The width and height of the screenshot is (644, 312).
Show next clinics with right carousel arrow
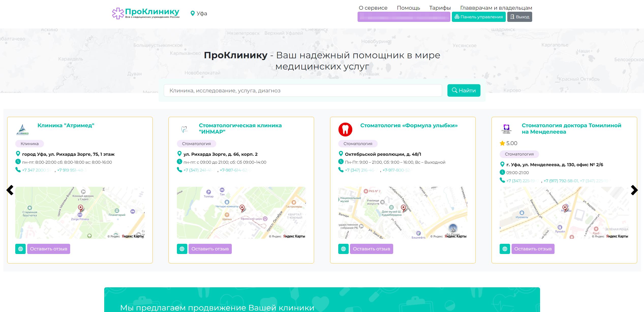click(x=634, y=190)
